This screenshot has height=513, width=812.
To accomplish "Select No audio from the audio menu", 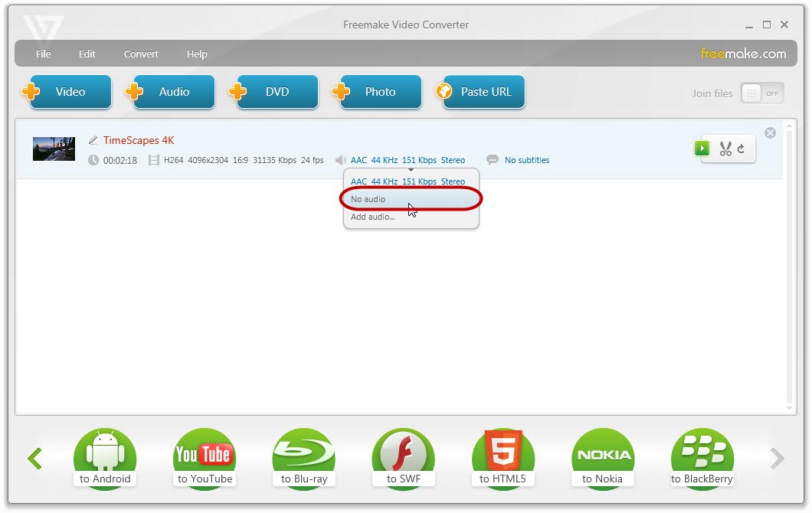I will [368, 199].
